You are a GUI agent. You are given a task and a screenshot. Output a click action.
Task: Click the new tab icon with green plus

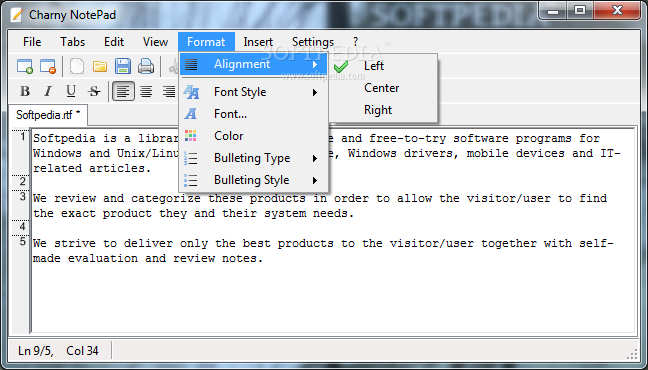[25, 66]
